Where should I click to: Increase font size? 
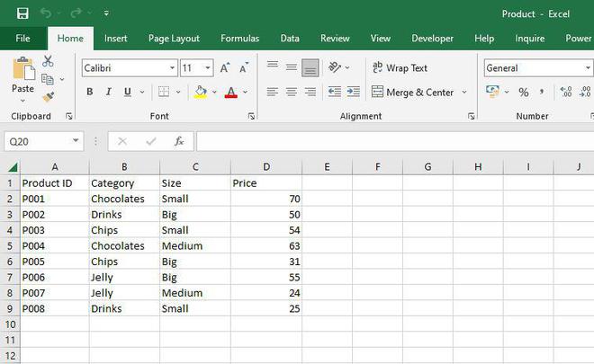click(x=225, y=67)
